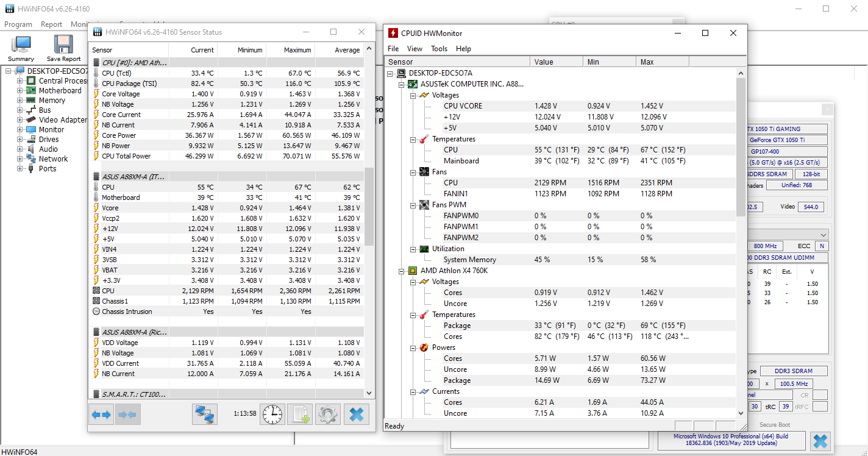Select Audio in the HWiNFO64 tree

(x=49, y=149)
